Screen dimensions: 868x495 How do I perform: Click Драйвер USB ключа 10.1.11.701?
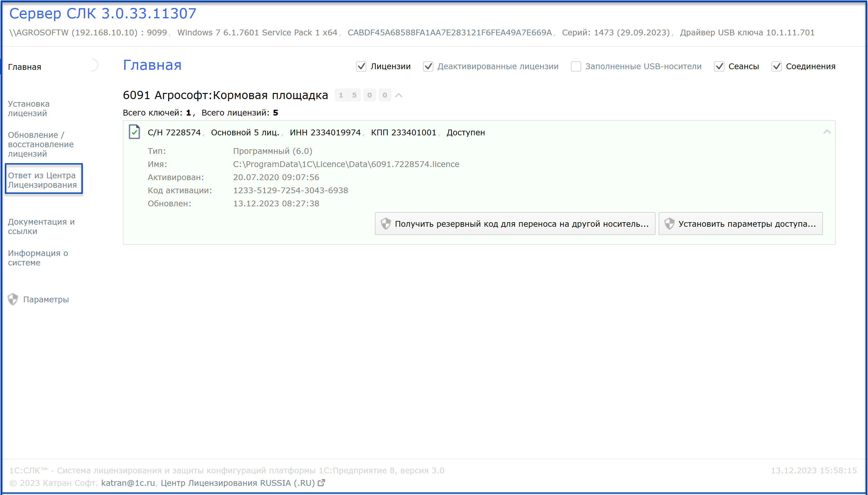point(747,32)
